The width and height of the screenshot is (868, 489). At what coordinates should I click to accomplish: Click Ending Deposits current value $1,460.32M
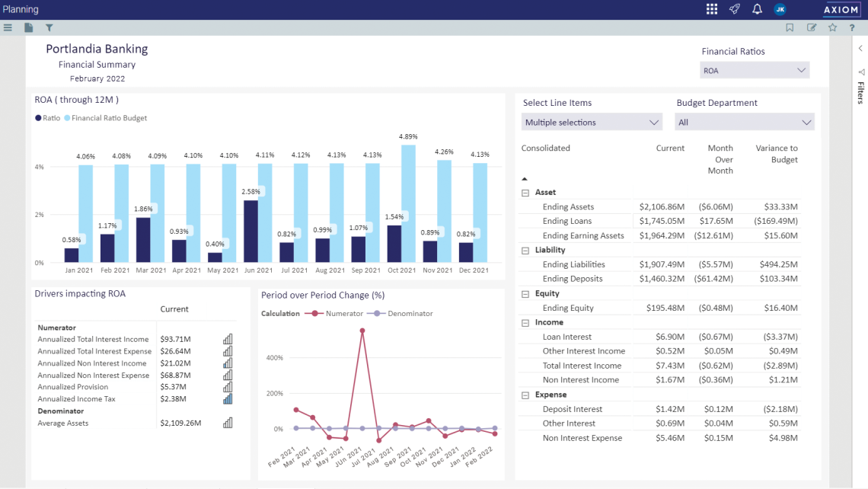click(662, 279)
